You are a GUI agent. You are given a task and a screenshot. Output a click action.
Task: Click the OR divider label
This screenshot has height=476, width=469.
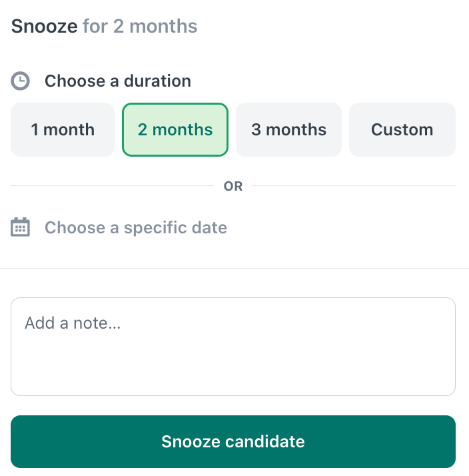pos(233,186)
